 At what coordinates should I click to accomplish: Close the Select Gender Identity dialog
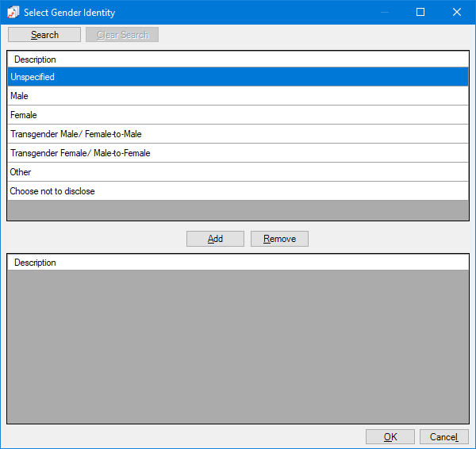pos(457,12)
